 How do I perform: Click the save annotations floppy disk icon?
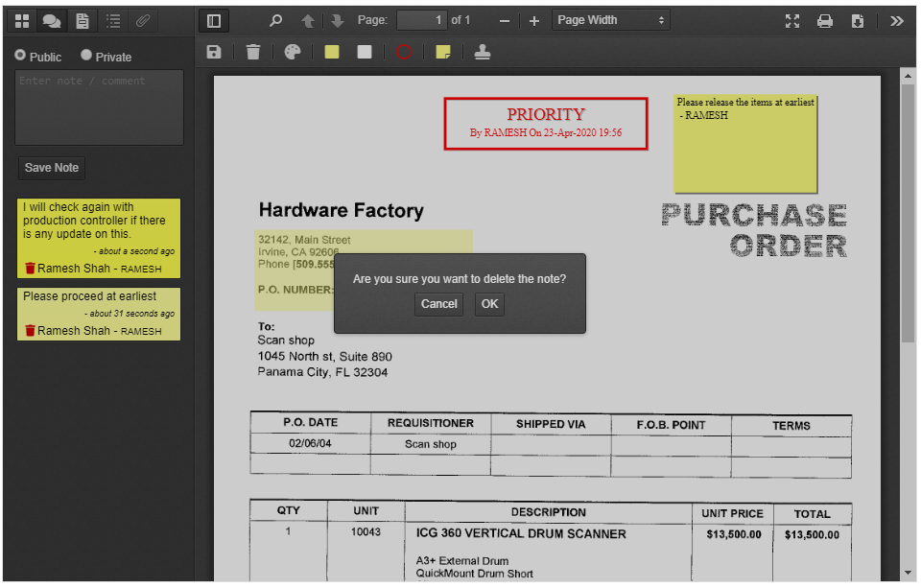tap(214, 53)
